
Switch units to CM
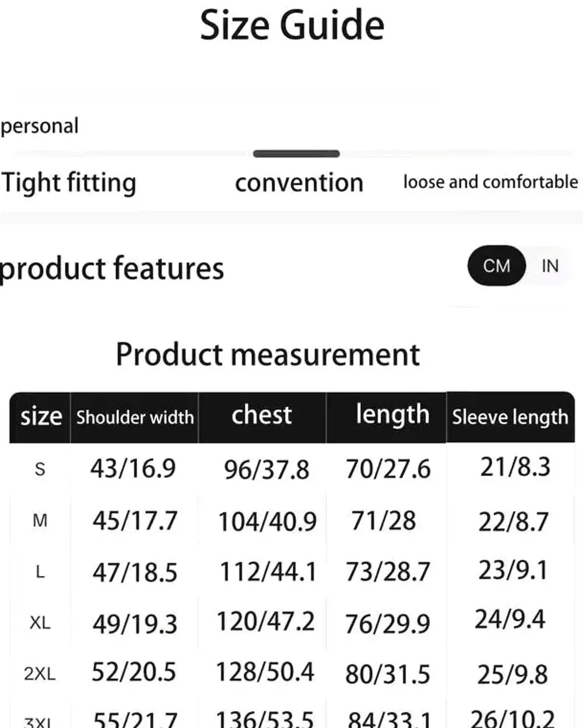pos(496,266)
